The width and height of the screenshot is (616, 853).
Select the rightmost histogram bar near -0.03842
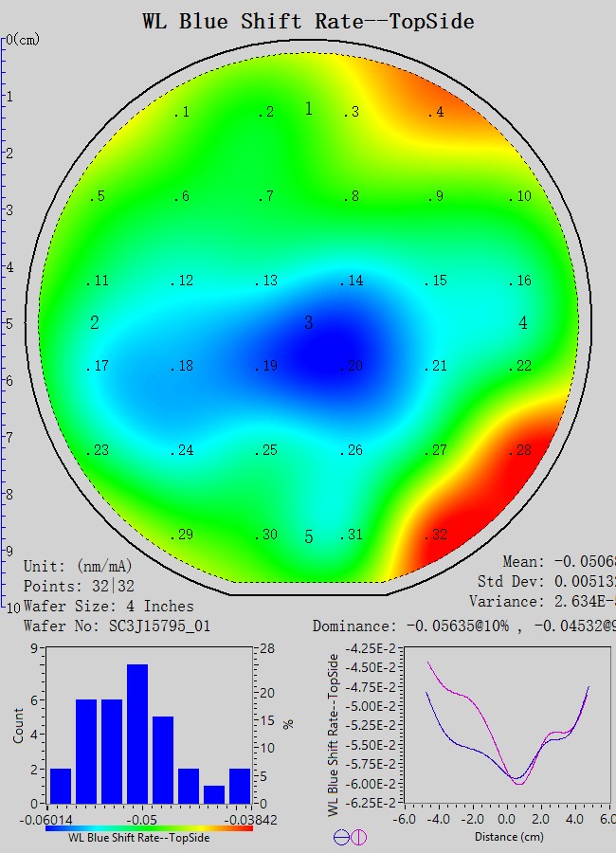pos(240,785)
